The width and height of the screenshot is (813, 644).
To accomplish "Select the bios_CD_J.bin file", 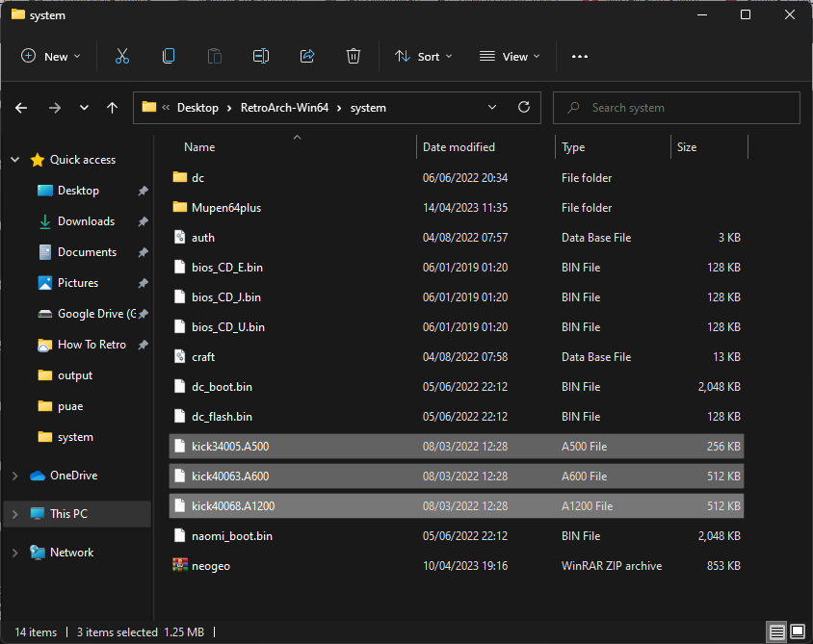I will coord(457,297).
